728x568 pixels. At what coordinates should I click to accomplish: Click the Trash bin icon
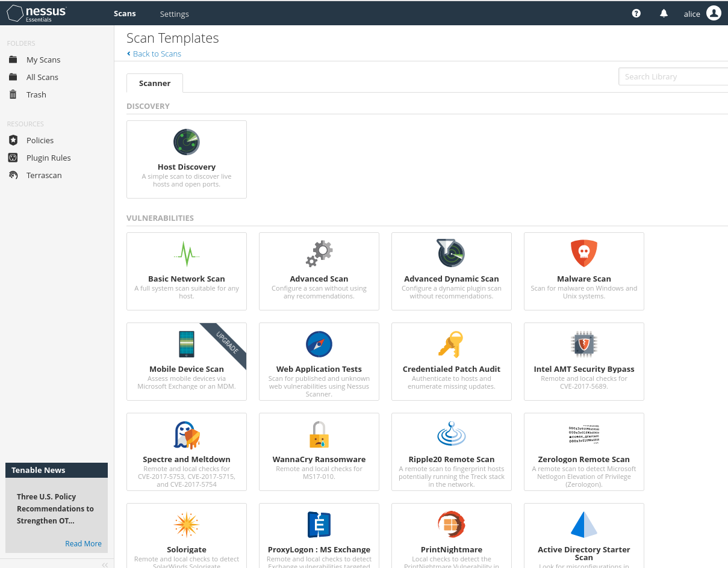point(13,94)
